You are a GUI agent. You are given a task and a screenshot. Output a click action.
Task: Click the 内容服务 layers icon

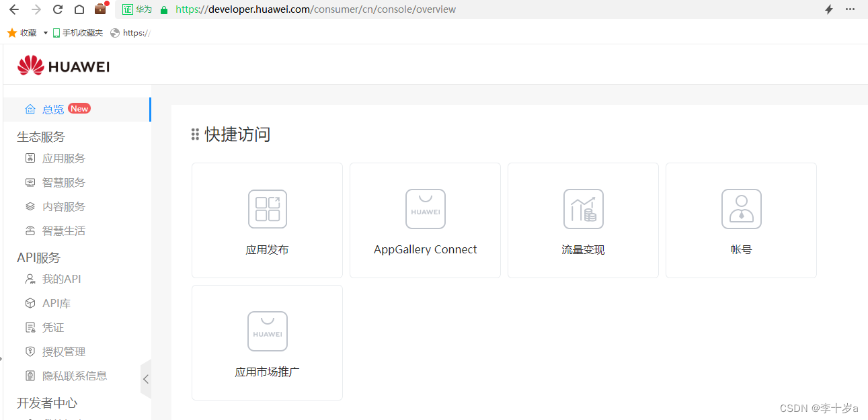(x=30, y=207)
